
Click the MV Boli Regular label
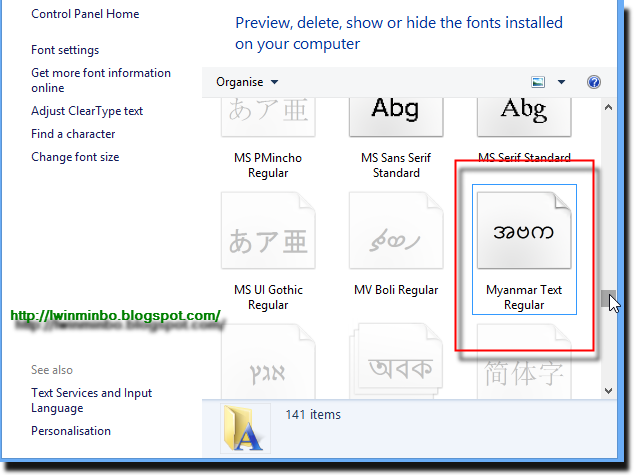pos(396,290)
